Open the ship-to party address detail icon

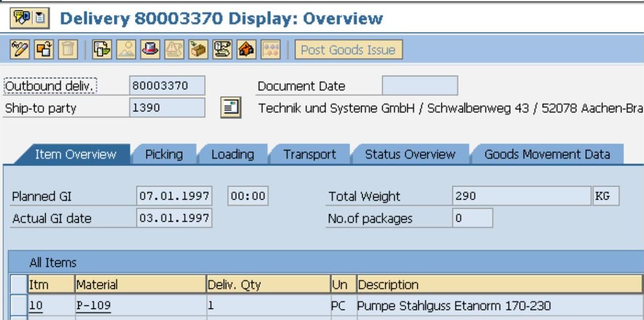pyautogui.click(x=230, y=109)
